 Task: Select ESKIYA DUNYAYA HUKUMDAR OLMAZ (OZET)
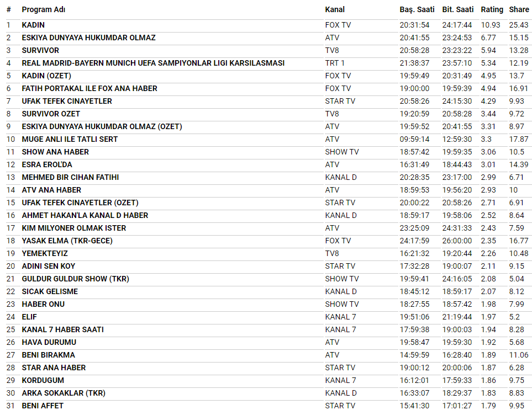(102, 127)
